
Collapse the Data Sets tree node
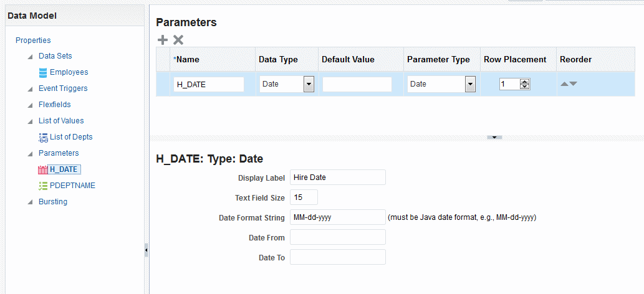point(30,56)
